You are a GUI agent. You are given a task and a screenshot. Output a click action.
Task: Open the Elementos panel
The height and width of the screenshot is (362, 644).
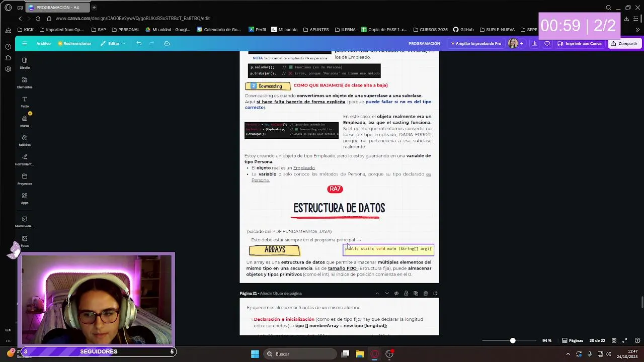(x=25, y=82)
